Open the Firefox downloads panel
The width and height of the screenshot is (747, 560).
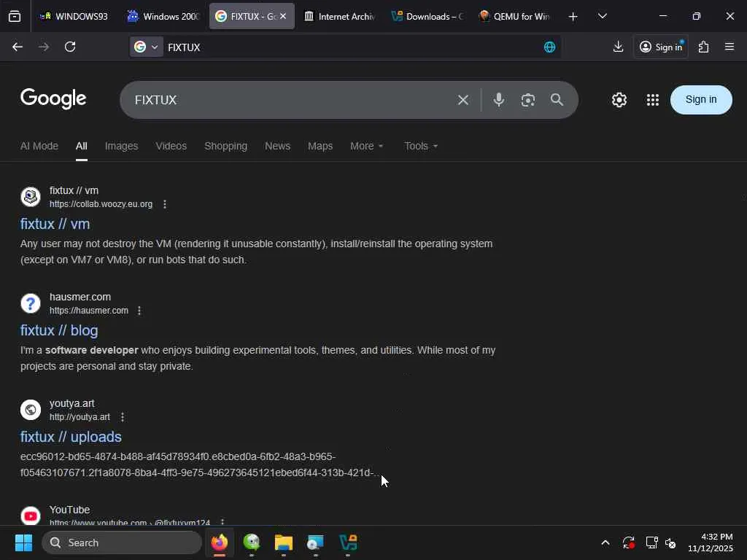(x=618, y=47)
